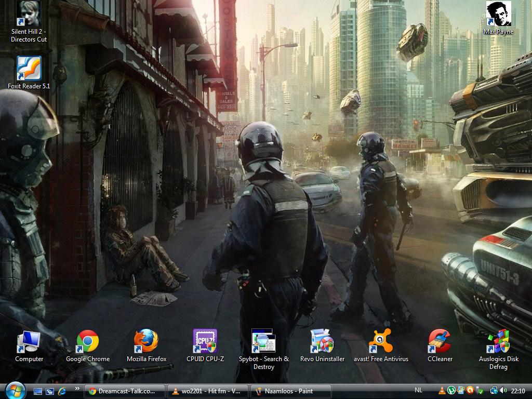Click the Safely Remove Hardware tray icon
This screenshot has height=399, width=532.
(480, 391)
